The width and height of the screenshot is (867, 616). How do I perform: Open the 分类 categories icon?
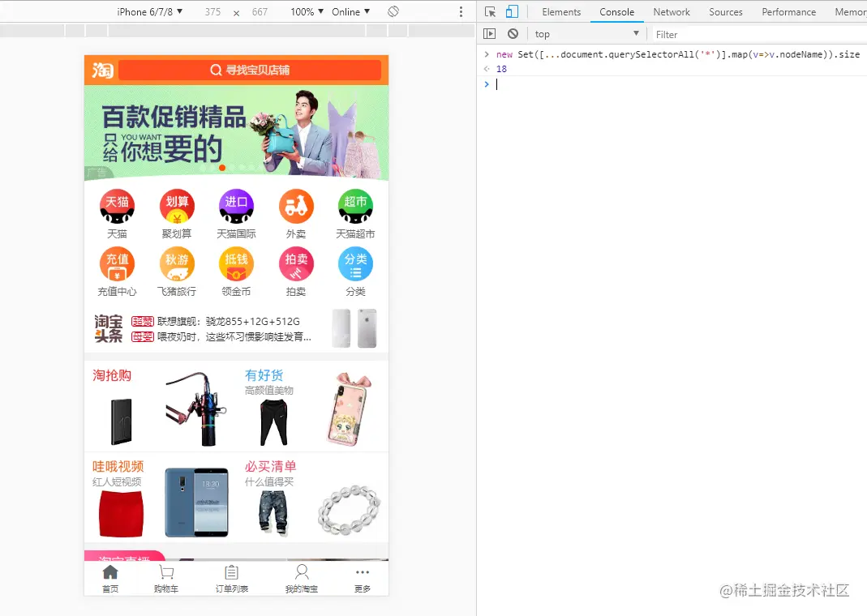[x=355, y=264]
